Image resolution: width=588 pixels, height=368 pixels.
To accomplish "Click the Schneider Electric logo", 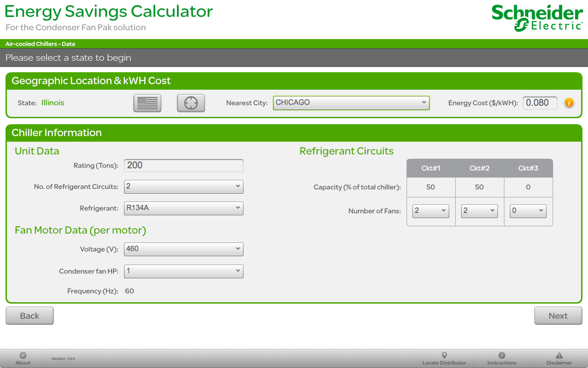I will click(x=537, y=18).
